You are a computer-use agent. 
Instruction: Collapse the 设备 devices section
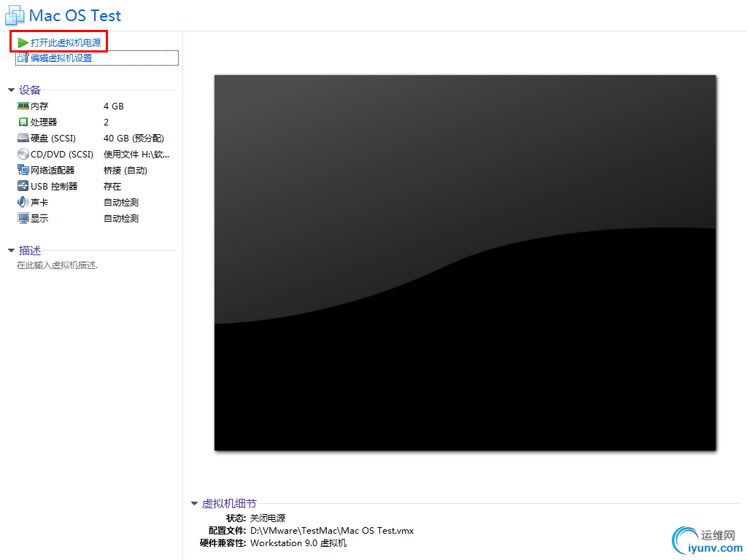coord(11,90)
